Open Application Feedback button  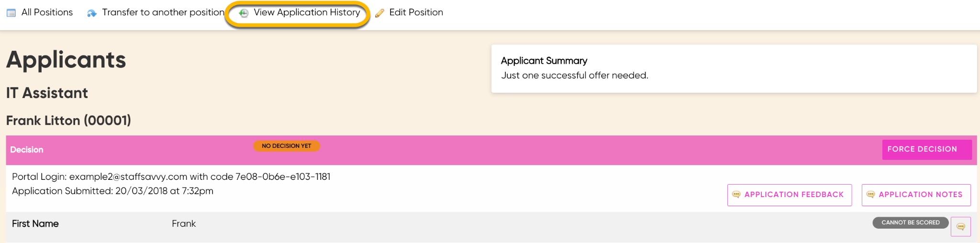tap(790, 195)
